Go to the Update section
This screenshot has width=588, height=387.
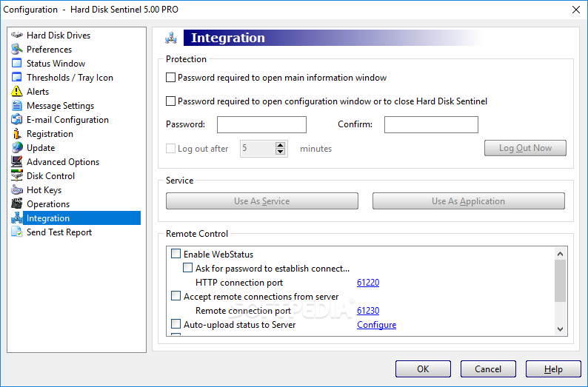41,147
